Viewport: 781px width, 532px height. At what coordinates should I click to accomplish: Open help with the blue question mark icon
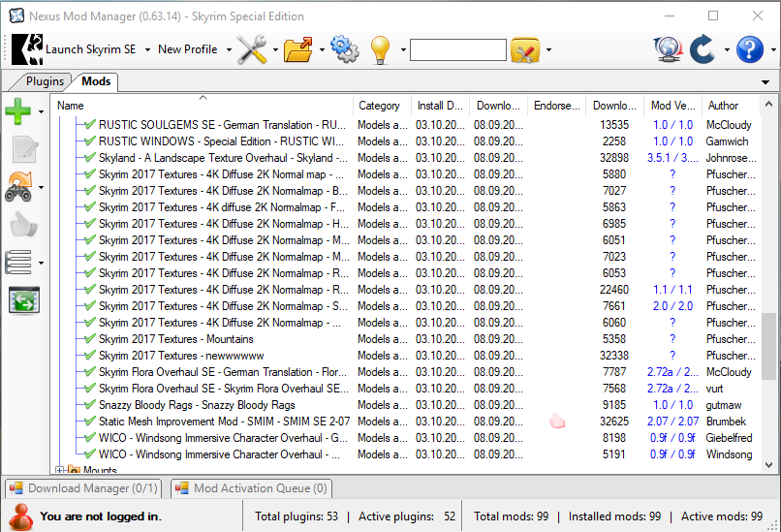click(750, 49)
